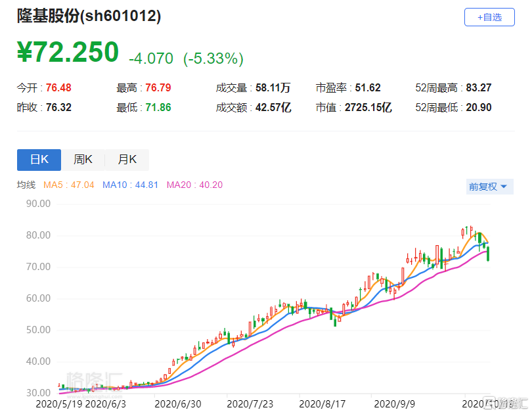Click 昨收 previous close 76.32

point(44,108)
